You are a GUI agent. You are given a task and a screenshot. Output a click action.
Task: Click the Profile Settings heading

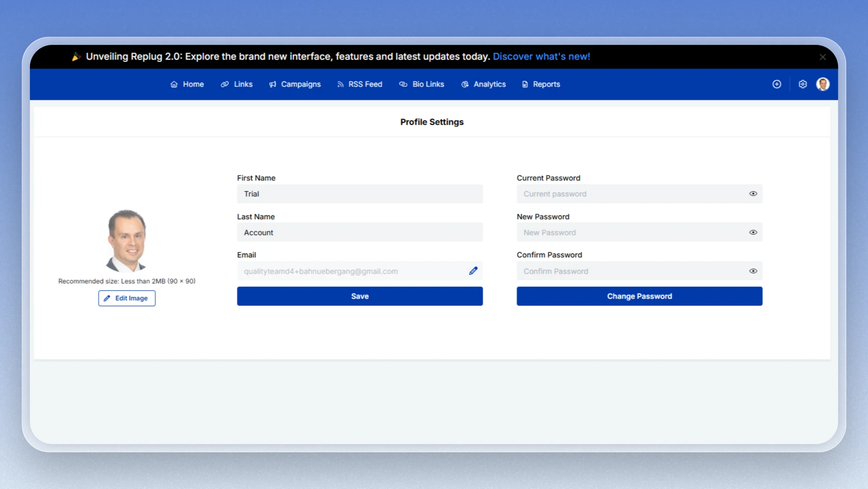point(432,122)
